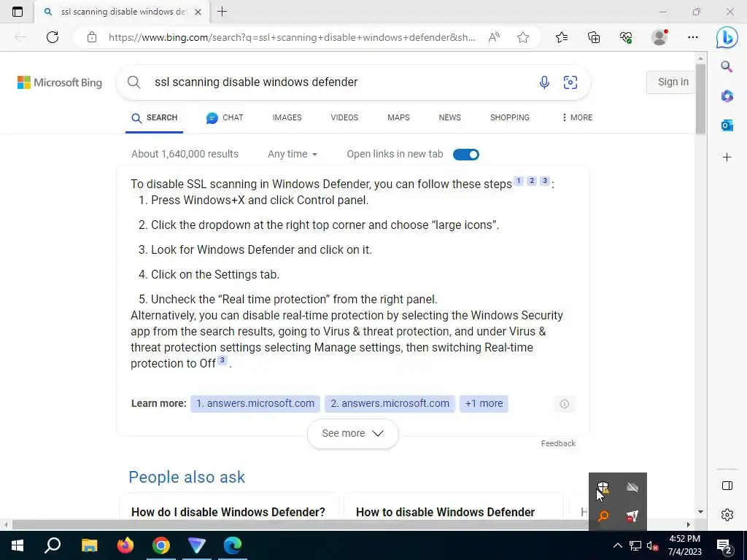Switch to the NEWS tab

pyautogui.click(x=449, y=117)
